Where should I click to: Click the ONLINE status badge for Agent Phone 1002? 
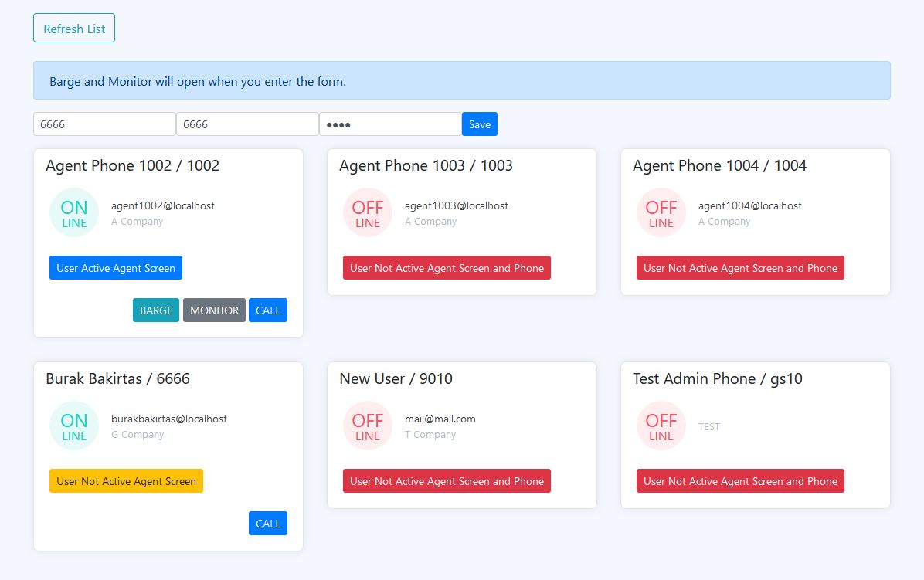coord(73,212)
